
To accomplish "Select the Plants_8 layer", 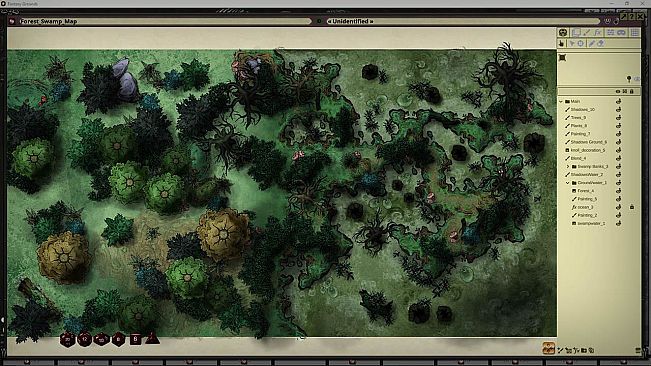I will 579,125.
